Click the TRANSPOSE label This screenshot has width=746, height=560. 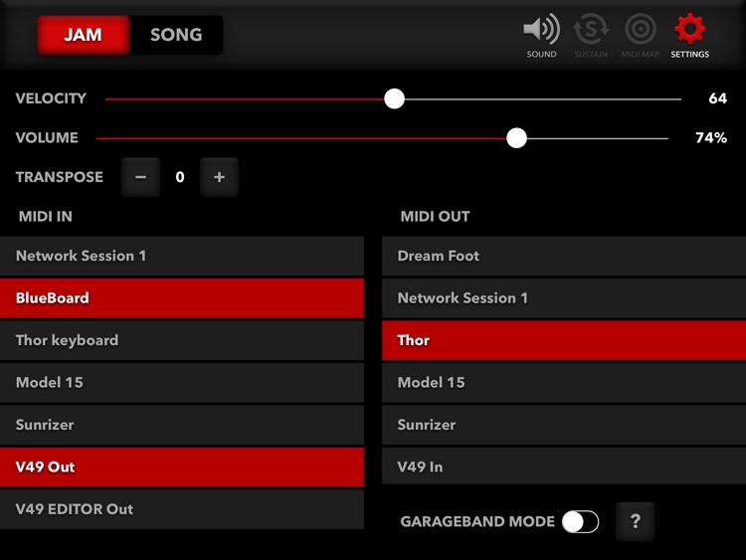point(60,177)
